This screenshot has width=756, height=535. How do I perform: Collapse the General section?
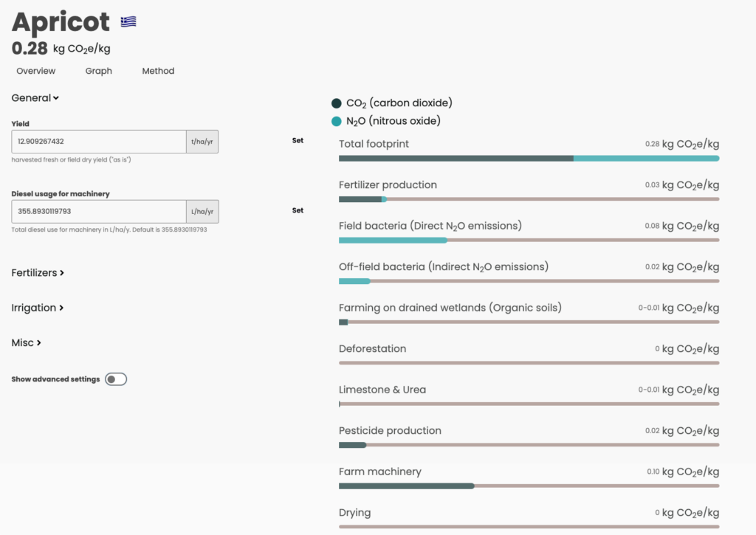pyautogui.click(x=35, y=98)
